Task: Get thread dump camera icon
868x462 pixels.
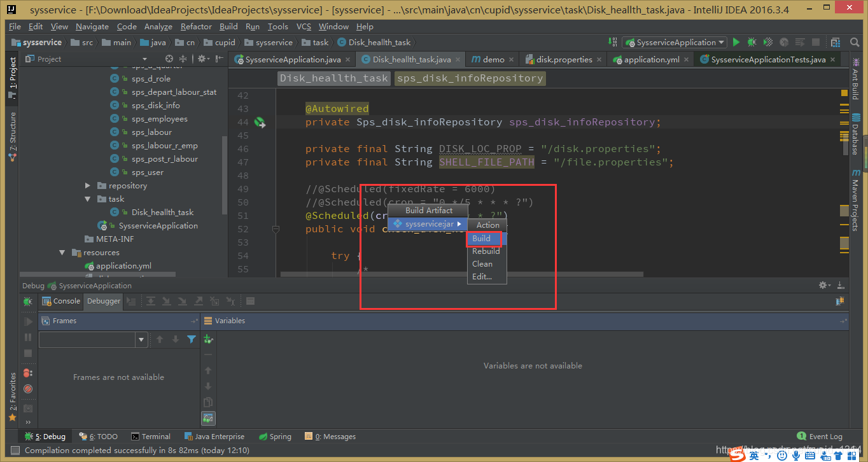Action: (x=28, y=408)
